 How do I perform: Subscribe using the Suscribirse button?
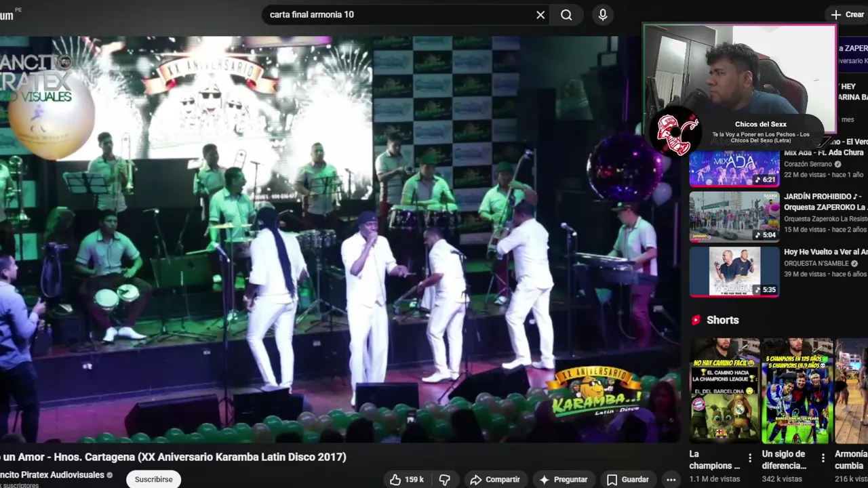point(153,479)
